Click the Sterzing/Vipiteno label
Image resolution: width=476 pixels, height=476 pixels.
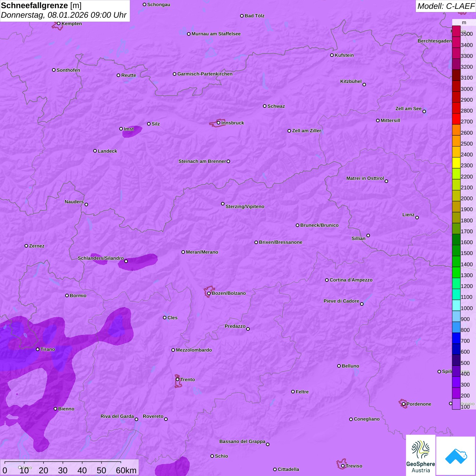click(245, 206)
